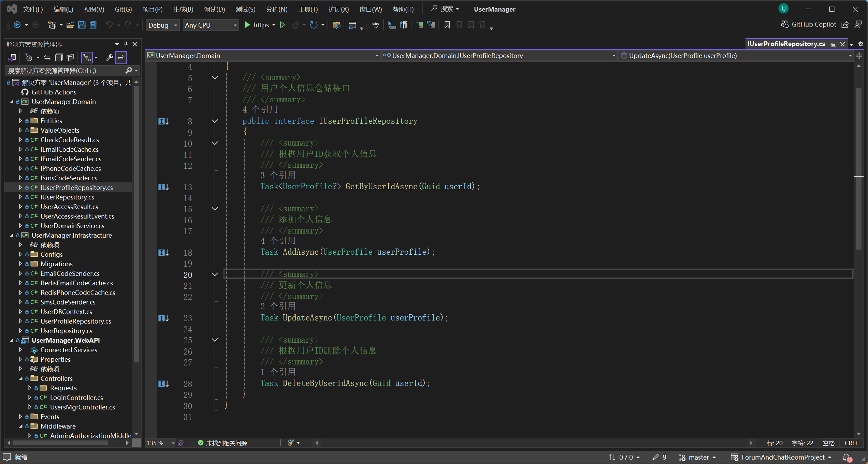Click the Solution Explorer search box

click(65, 71)
